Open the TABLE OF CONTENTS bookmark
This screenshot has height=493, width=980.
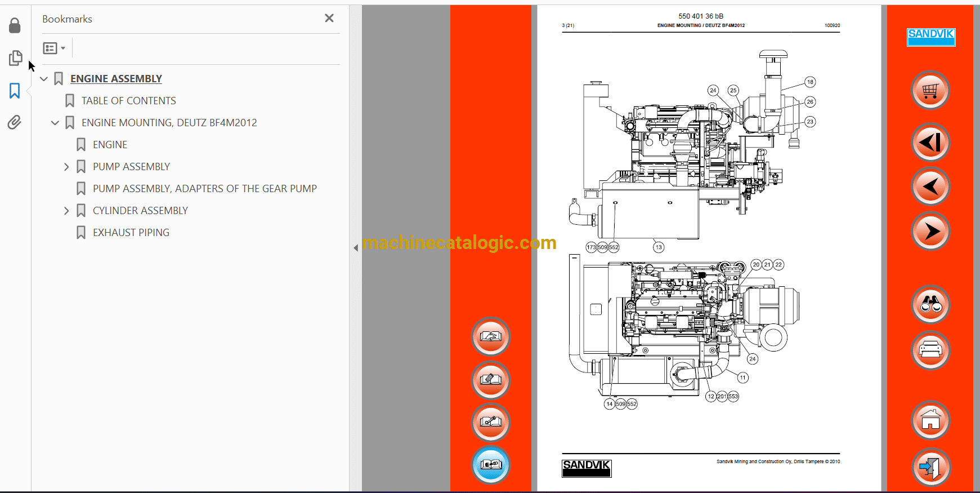[129, 101]
